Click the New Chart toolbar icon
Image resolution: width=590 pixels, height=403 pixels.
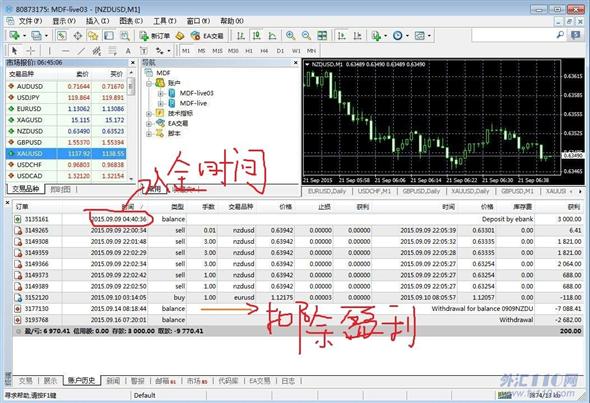click(x=14, y=36)
